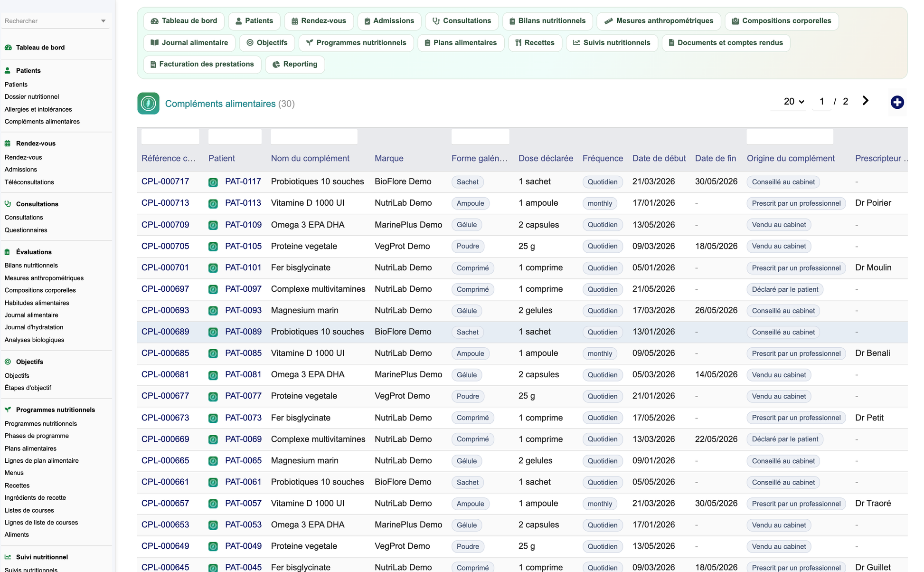
Task: Click the sidebar Objectifs target icon
Action: coord(8,362)
